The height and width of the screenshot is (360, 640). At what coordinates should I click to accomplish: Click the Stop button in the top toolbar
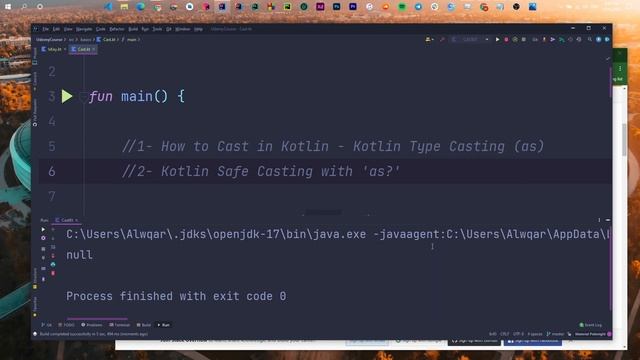coord(524,40)
